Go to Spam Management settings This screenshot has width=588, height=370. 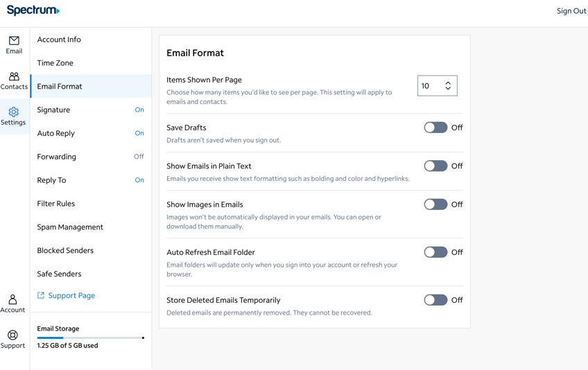click(70, 227)
